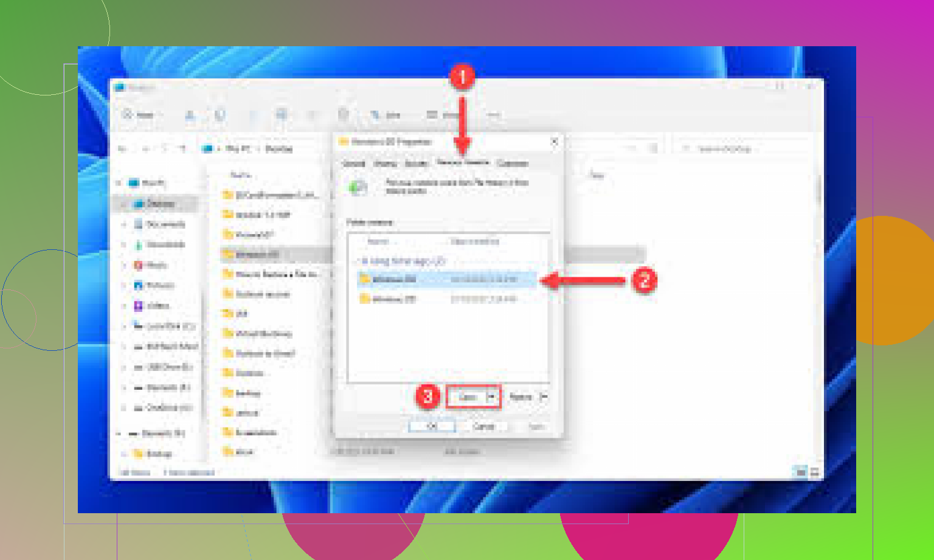Select the Desktop item in sidebar
The height and width of the screenshot is (560, 934).
(x=161, y=204)
